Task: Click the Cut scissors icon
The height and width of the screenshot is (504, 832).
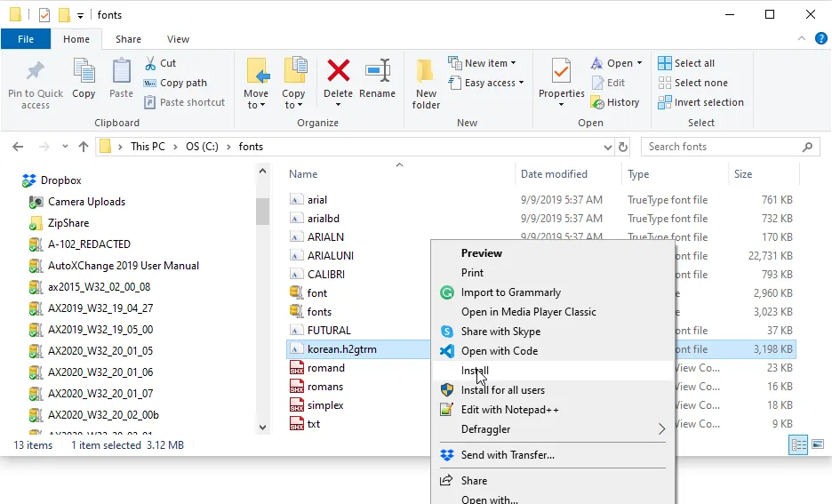Action: 150,63
